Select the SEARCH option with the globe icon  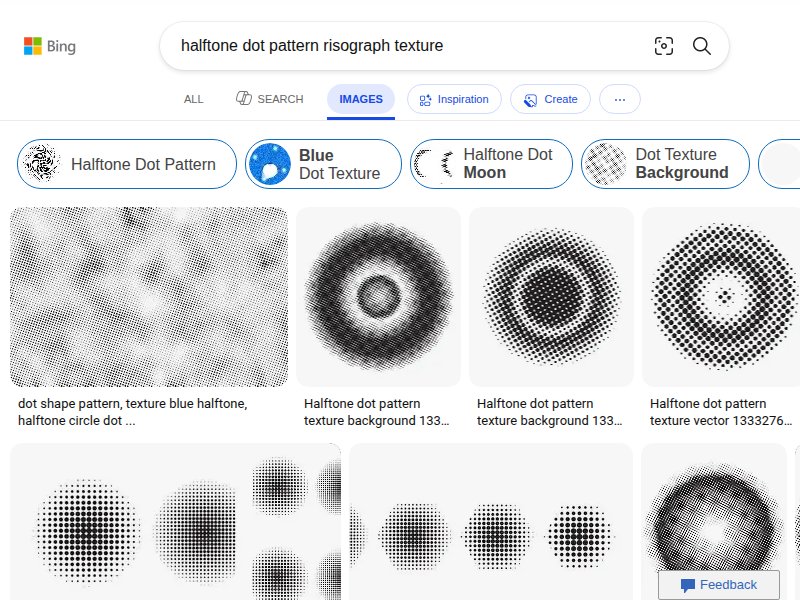click(269, 99)
